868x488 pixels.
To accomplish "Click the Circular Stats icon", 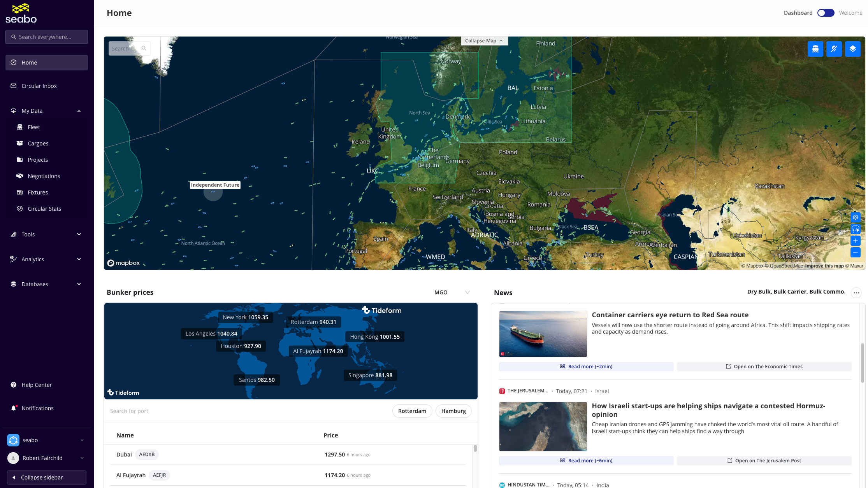I will [20, 209].
